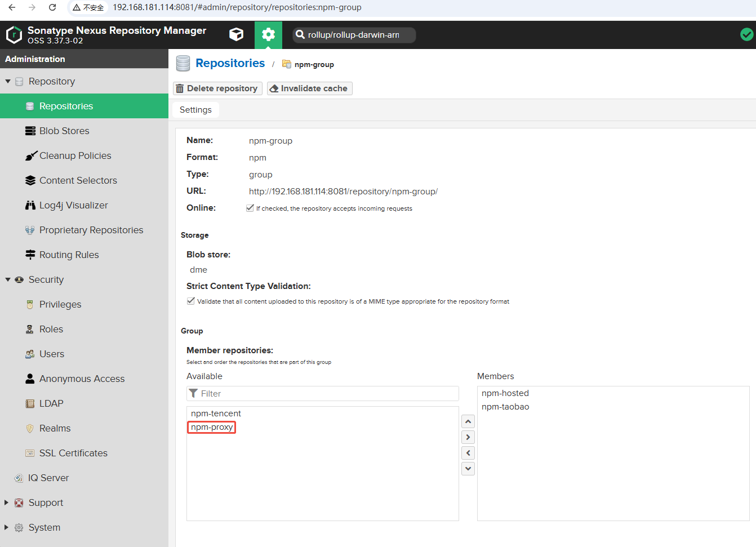Toggle the Online checkbox
Image resolution: width=756 pixels, height=547 pixels.
coord(250,208)
